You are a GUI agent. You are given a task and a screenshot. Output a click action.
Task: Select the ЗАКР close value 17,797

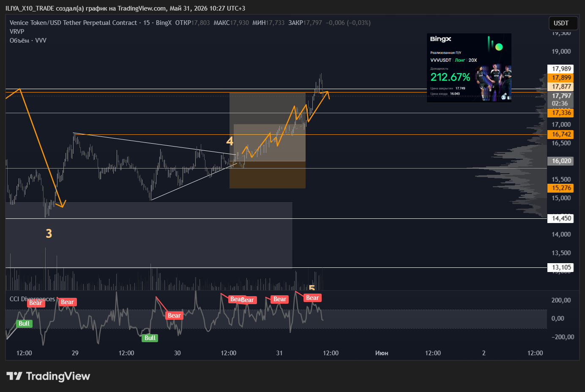[x=313, y=23]
